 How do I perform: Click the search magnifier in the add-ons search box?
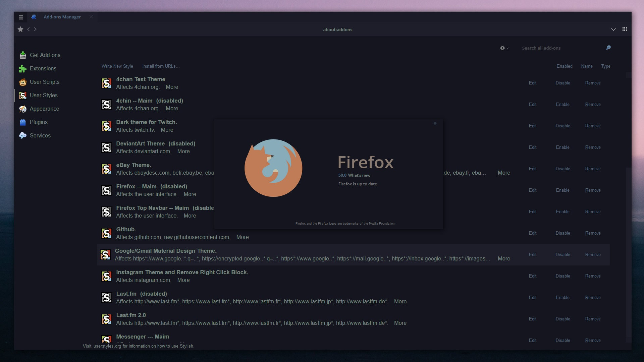click(x=608, y=48)
